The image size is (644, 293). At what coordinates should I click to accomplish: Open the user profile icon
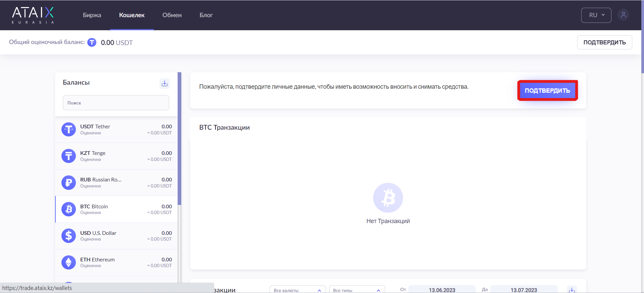click(623, 15)
